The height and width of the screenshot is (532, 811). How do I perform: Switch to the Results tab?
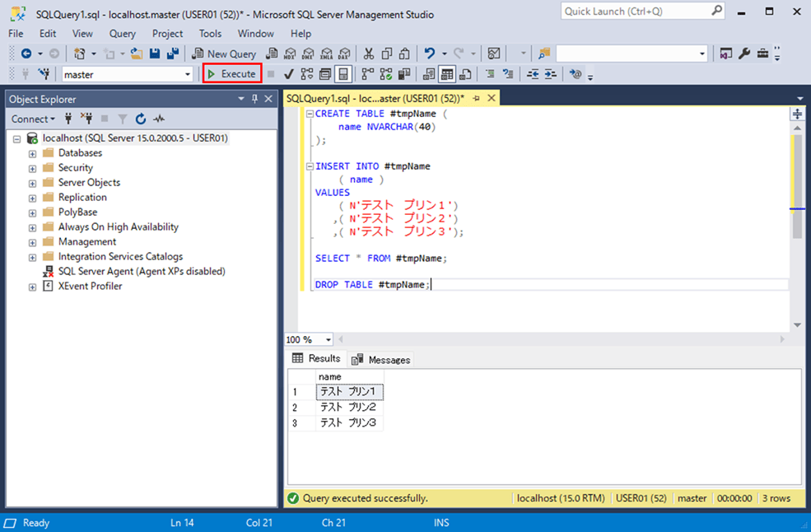316,358
